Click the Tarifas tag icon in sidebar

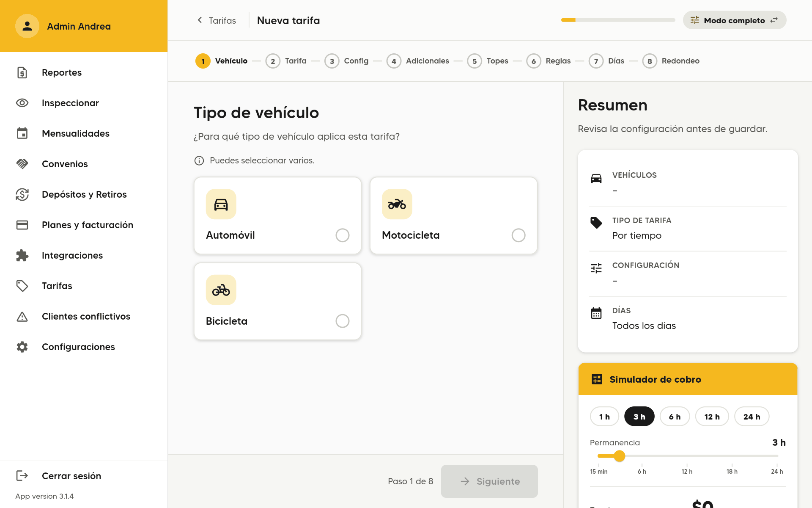[x=22, y=286]
